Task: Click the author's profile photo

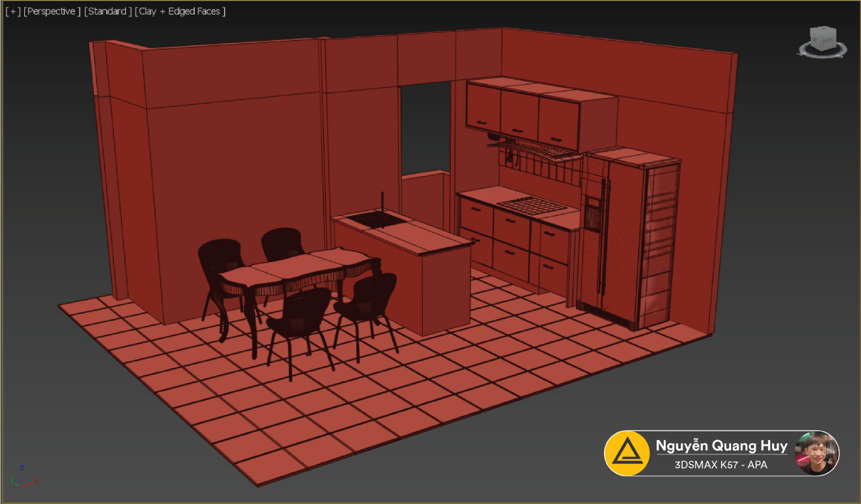Action: pyautogui.click(x=815, y=453)
